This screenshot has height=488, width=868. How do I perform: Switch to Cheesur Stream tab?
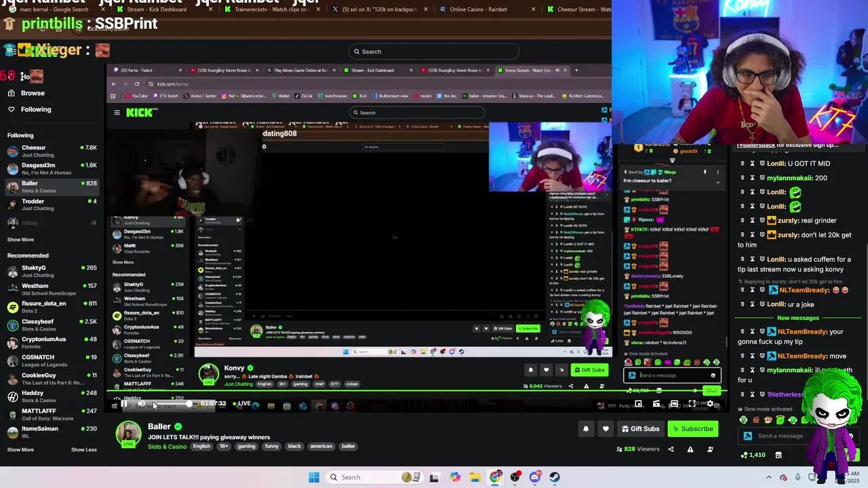pyautogui.click(x=580, y=9)
